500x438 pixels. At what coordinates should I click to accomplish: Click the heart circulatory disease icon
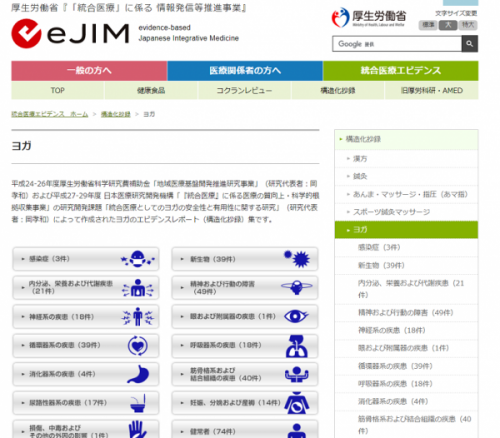tap(138, 346)
